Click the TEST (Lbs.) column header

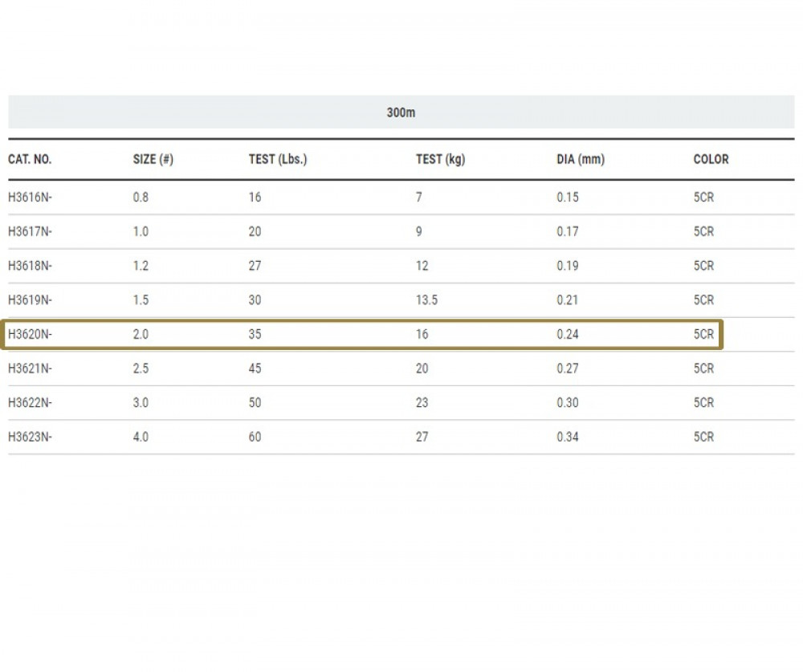278,159
